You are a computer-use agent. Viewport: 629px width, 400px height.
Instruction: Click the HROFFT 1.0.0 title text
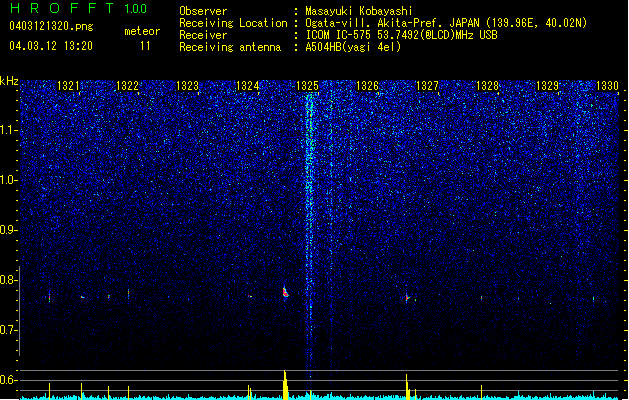pos(78,8)
